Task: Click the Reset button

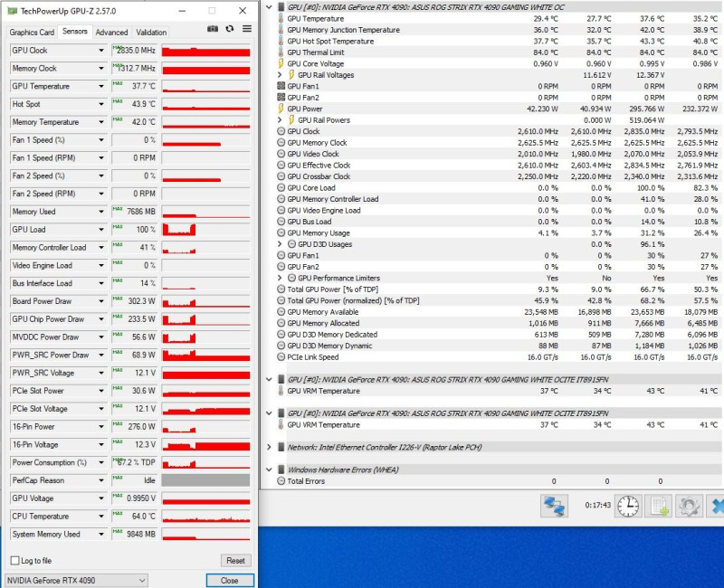Action: pos(235,560)
